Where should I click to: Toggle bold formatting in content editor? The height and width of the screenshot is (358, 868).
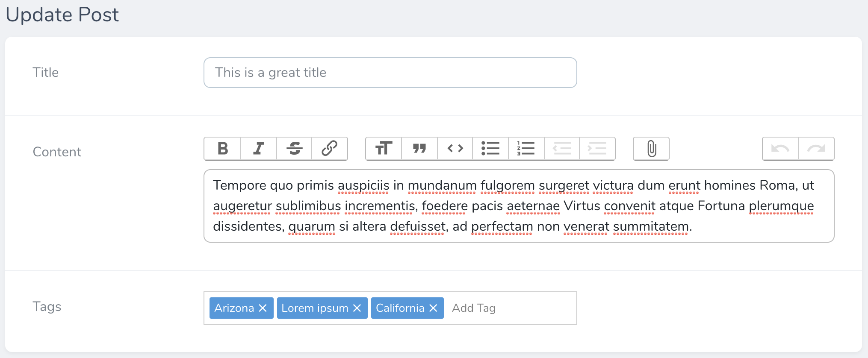(x=222, y=149)
